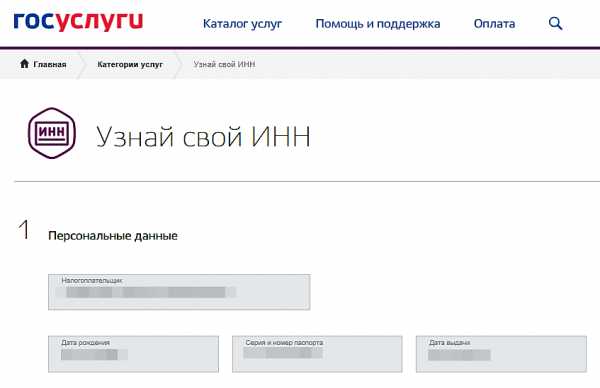Select the Главная breadcrumb text
This screenshot has width=600, height=388.
coord(50,64)
